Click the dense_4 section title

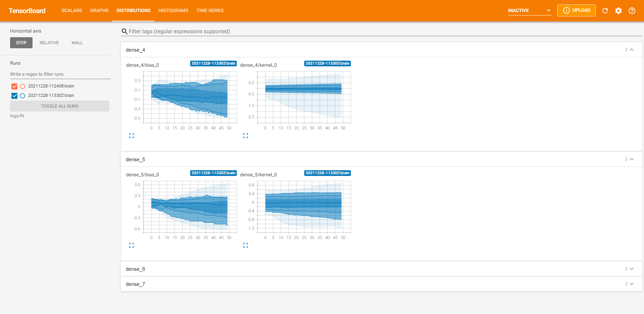tap(136, 50)
